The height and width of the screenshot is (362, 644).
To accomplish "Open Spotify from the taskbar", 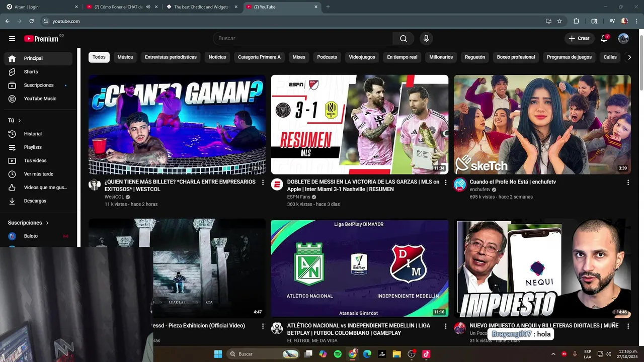I will point(338,354).
